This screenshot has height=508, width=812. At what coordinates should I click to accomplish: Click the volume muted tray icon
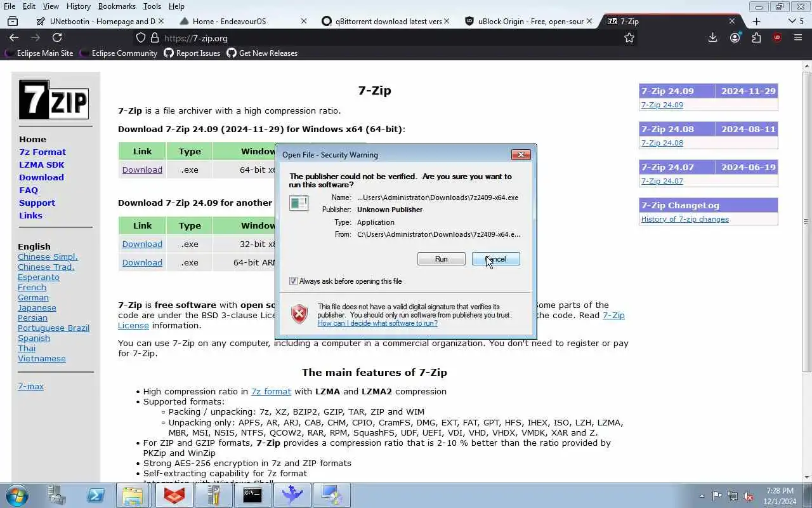[x=749, y=496]
